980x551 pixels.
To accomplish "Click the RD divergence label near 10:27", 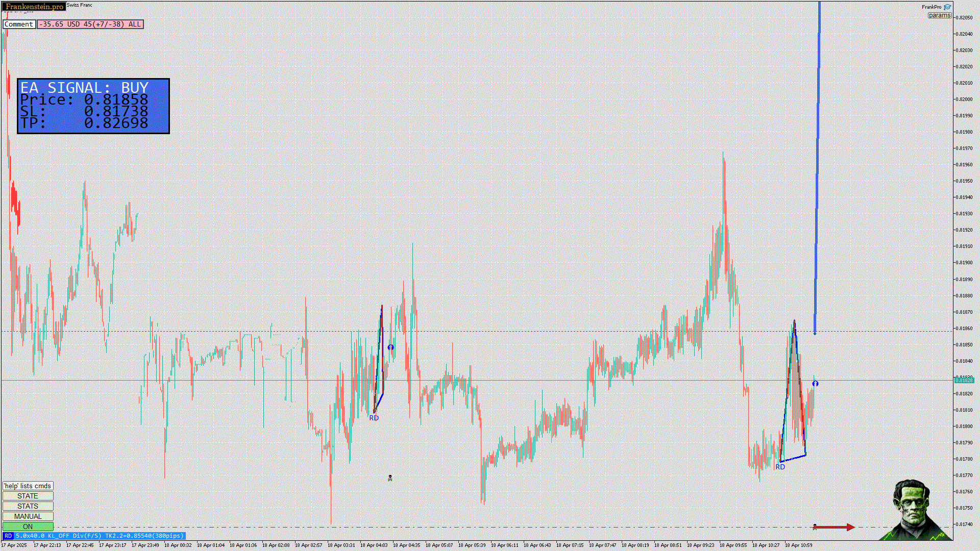I will pyautogui.click(x=780, y=467).
